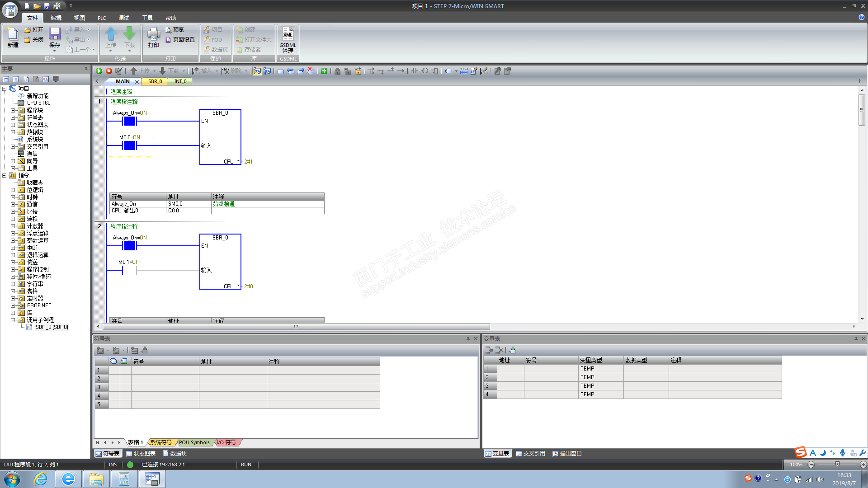The image size is (868, 488).
Task: Expand the 程序块 tree node
Action: pyautogui.click(x=13, y=110)
